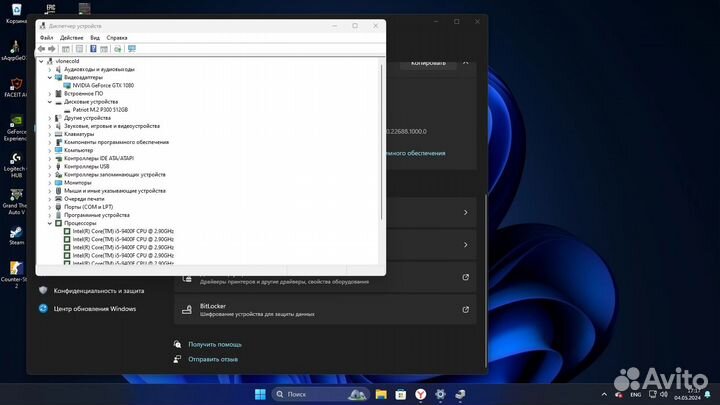Open the Справка menu
The width and height of the screenshot is (720, 405).
117,38
